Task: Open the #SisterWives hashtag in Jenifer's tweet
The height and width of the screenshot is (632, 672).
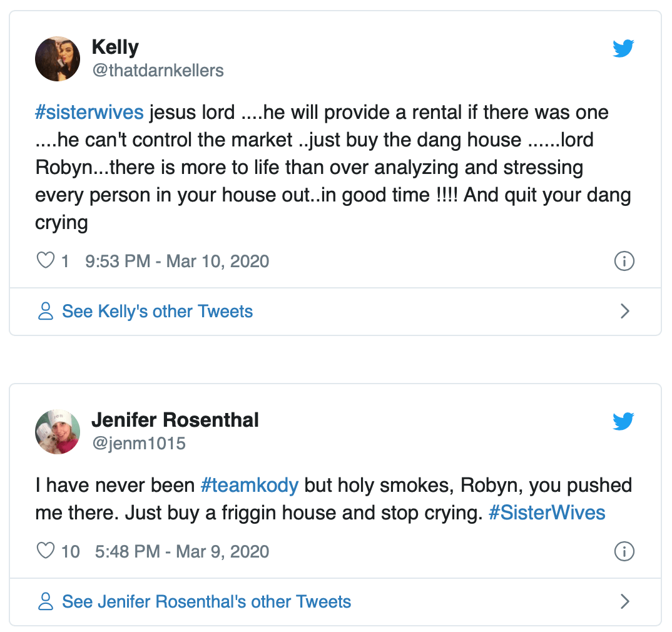Action: click(x=546, y=513)
